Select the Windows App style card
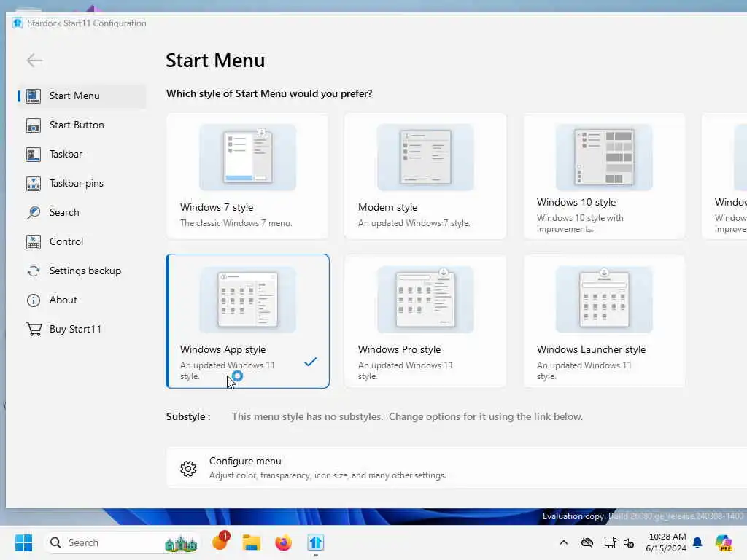 click(247, 322)
